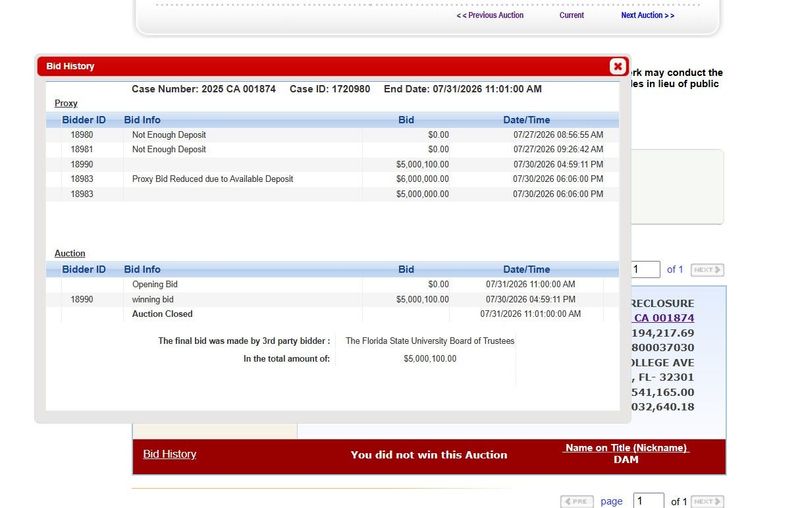This screenshot has height=508, width=800.
Task: Open case CA 001874 link
Action: [663, 318]
